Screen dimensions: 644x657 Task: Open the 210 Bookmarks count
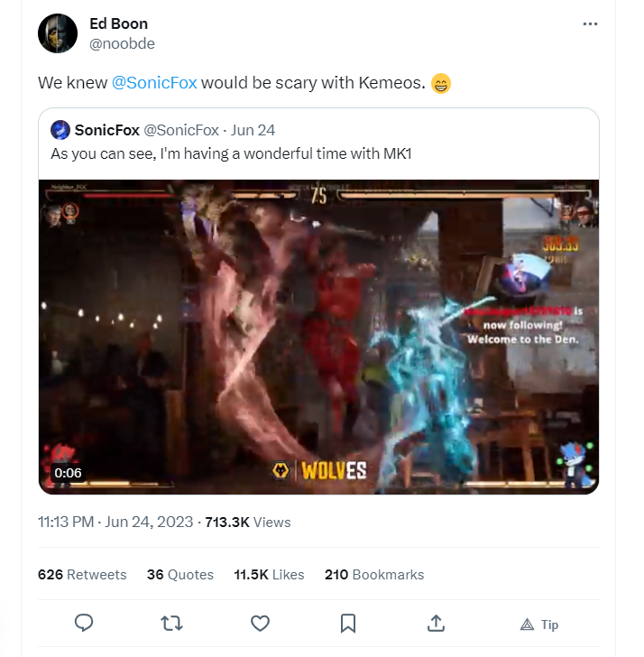[x=374, y=575]
